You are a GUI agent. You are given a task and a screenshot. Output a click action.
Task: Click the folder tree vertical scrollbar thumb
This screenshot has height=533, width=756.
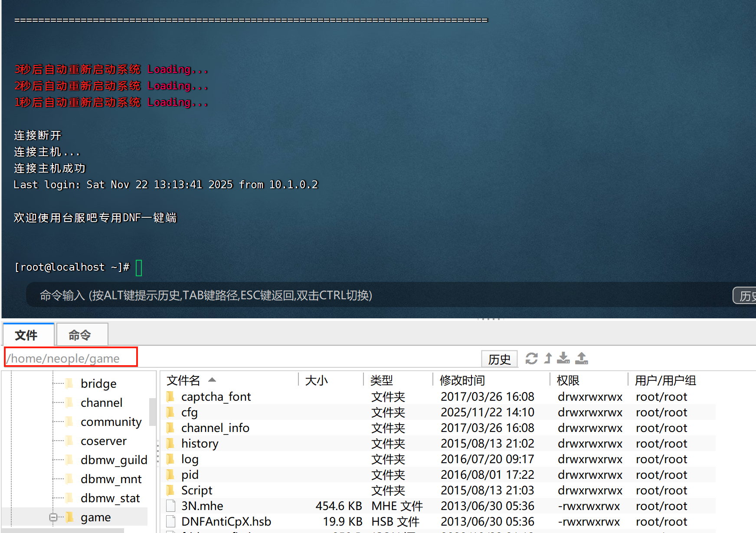click(x=152, y=412)
